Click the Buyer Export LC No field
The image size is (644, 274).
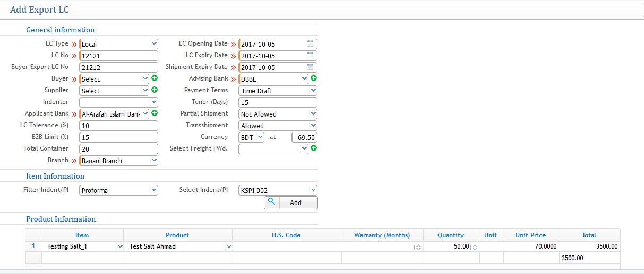[x=119, y=67]
